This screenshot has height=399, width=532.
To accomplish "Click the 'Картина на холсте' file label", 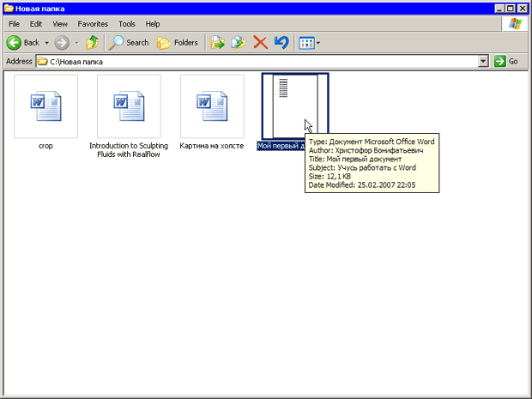I will [x=212, y=146].
